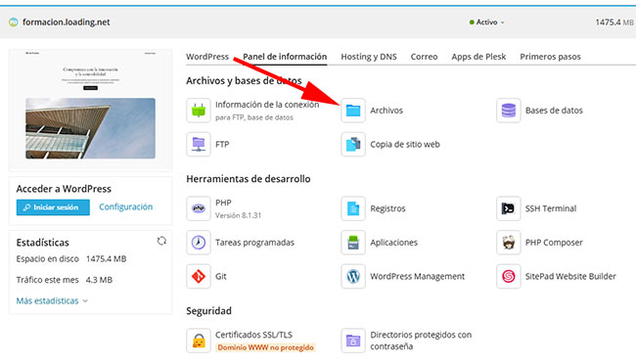Open the PHP Composer icon
The height and width of the screenshot is (364, 636).
[x=508, y=243]
